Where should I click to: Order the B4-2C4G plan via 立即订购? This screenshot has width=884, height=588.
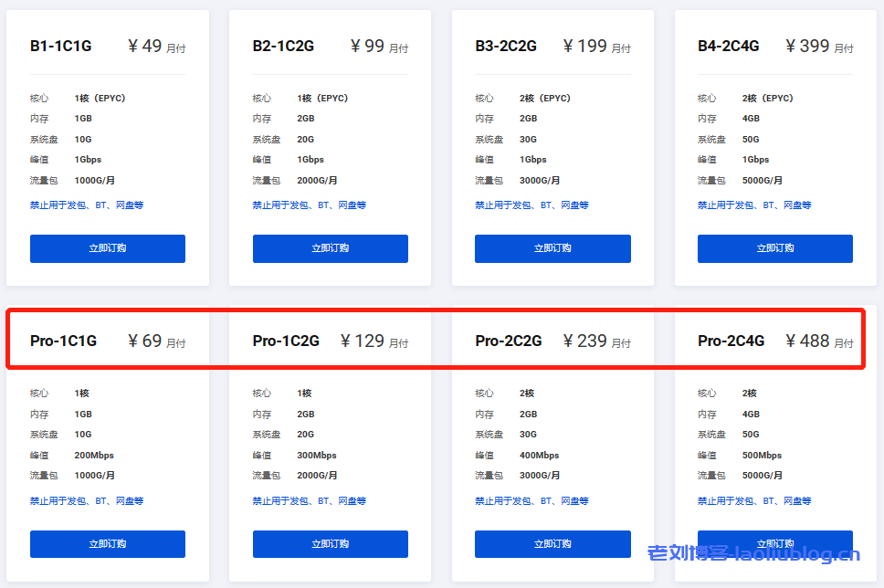coord(774,248)
